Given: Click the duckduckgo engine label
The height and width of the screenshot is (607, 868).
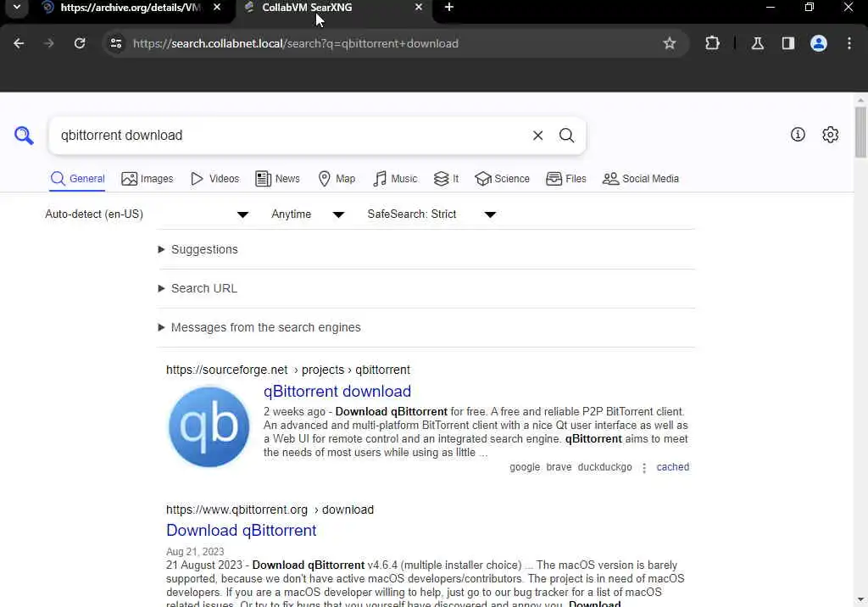Looking at the screenshot, I should click(x=604, y=467).
